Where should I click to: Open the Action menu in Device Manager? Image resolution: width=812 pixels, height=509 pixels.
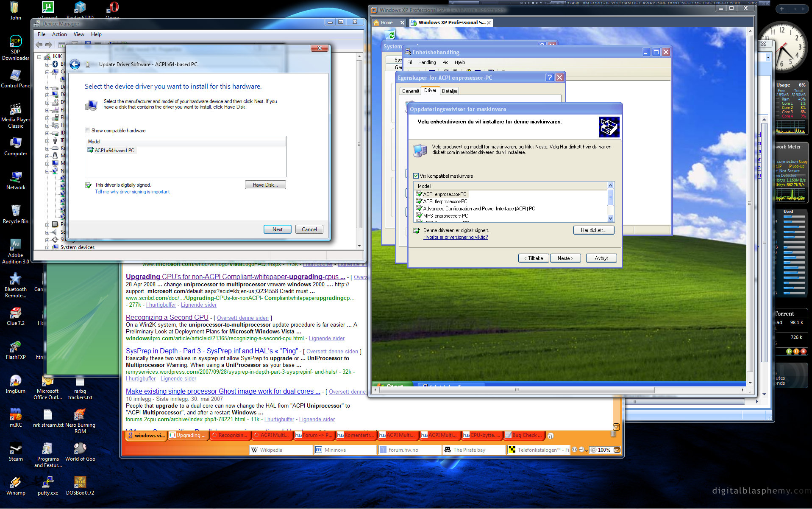[59, 34]
